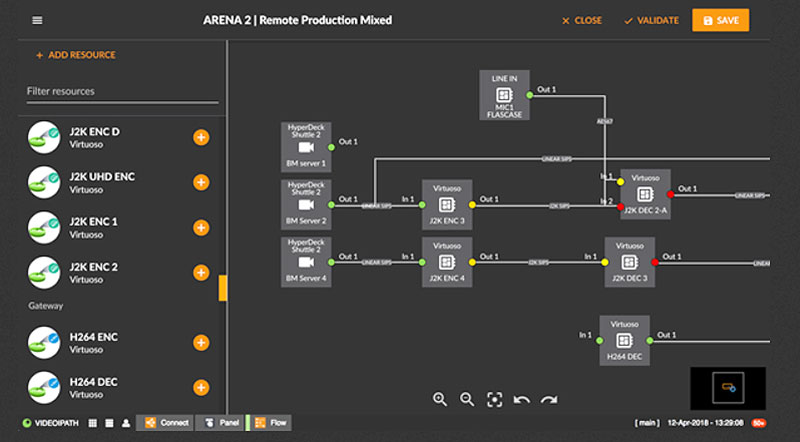Add J2K UHD ENC with plus icon
Image resolution: width=800 pixels, height=442 pixels.
201,182
